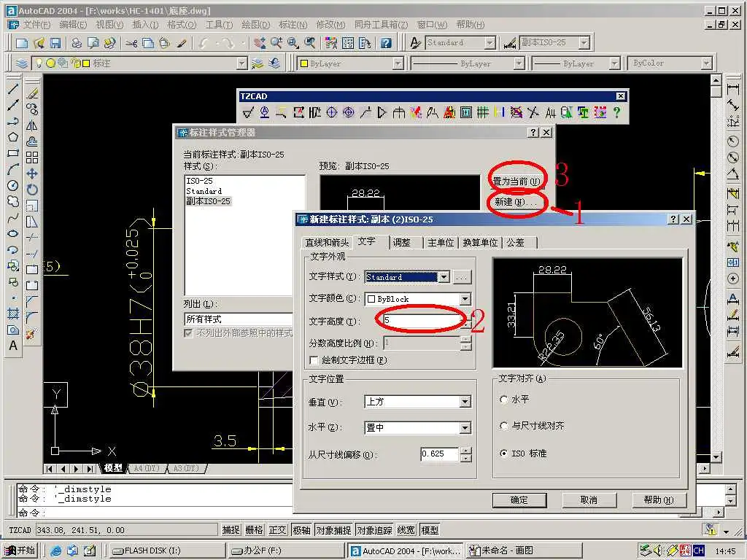Select the Array modify tool

[x=32, y=157]
